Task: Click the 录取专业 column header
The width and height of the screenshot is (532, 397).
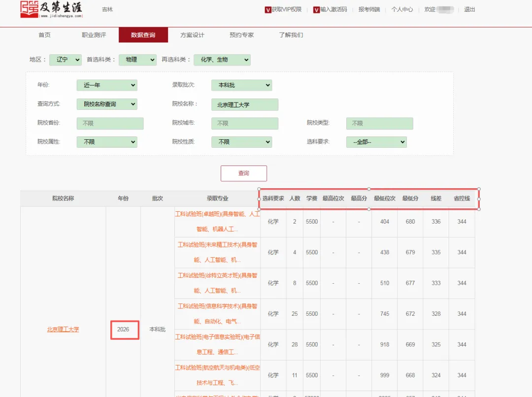Action: pos(218,198)
